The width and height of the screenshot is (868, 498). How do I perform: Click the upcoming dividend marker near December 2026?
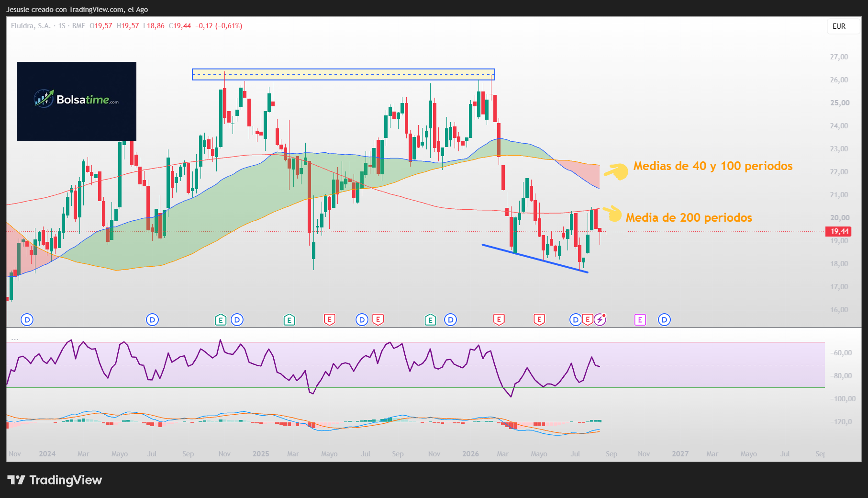pyautogui.click(x=664, y=320)
